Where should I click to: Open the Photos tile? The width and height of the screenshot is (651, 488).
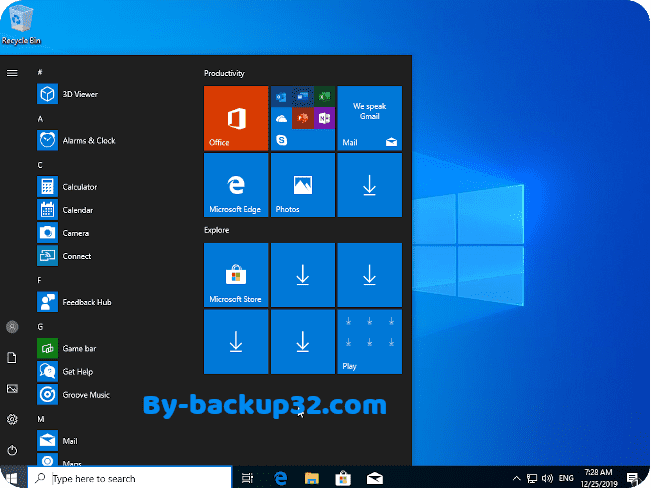click(x=303, y=185)
